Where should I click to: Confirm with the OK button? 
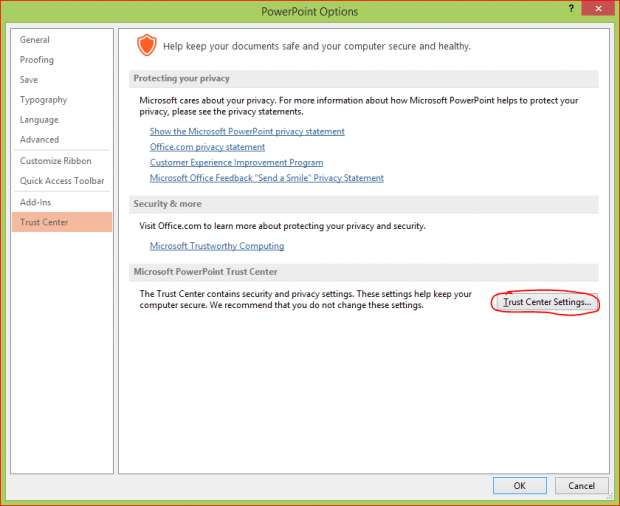click(520, 485)
